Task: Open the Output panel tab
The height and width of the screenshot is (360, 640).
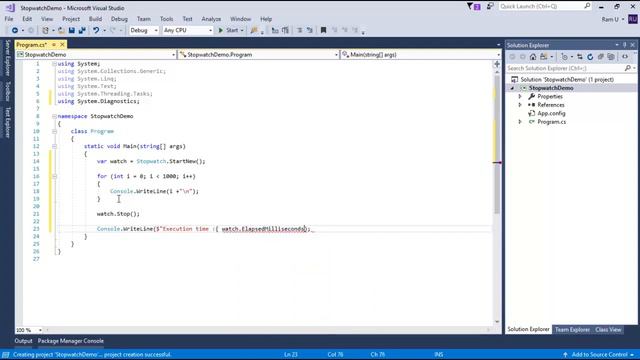Action: click(23, 341)
